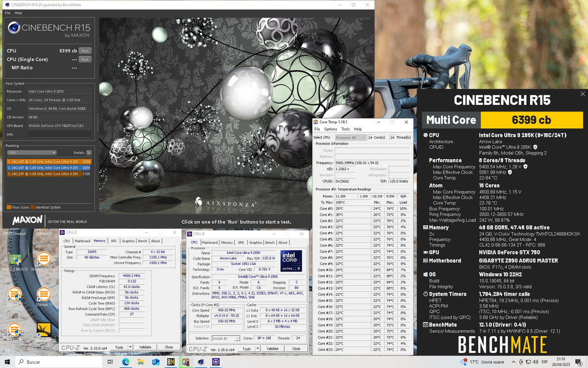Switch to BenchMate on the taskbar

(171, 362)
